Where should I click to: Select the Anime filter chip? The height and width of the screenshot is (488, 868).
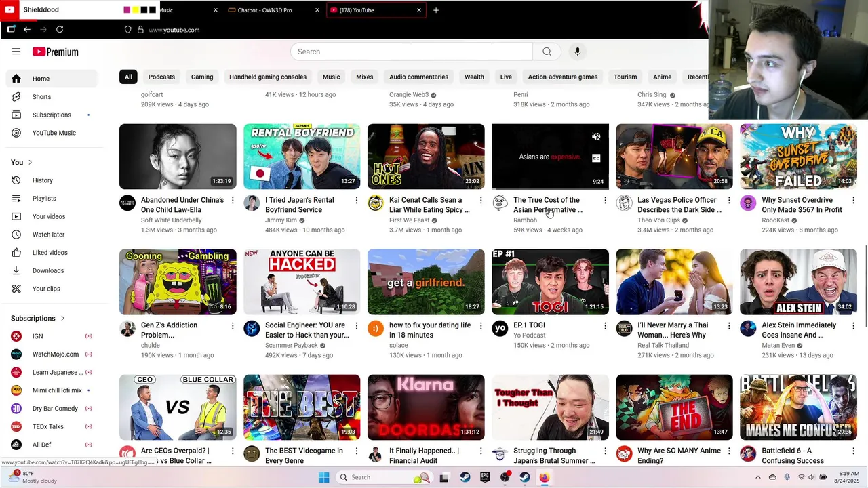pyautogui.click(x=662, y=77)
